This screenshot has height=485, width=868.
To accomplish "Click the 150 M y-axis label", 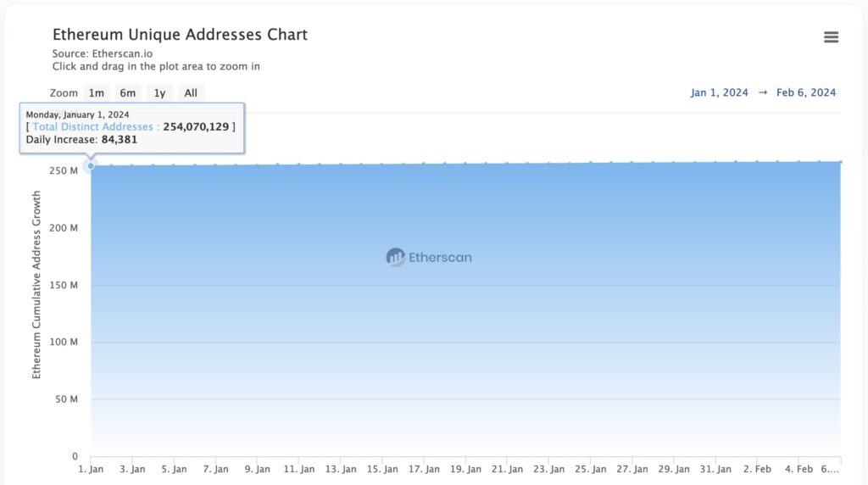I will pyautogui.click(x=64, y=285).
